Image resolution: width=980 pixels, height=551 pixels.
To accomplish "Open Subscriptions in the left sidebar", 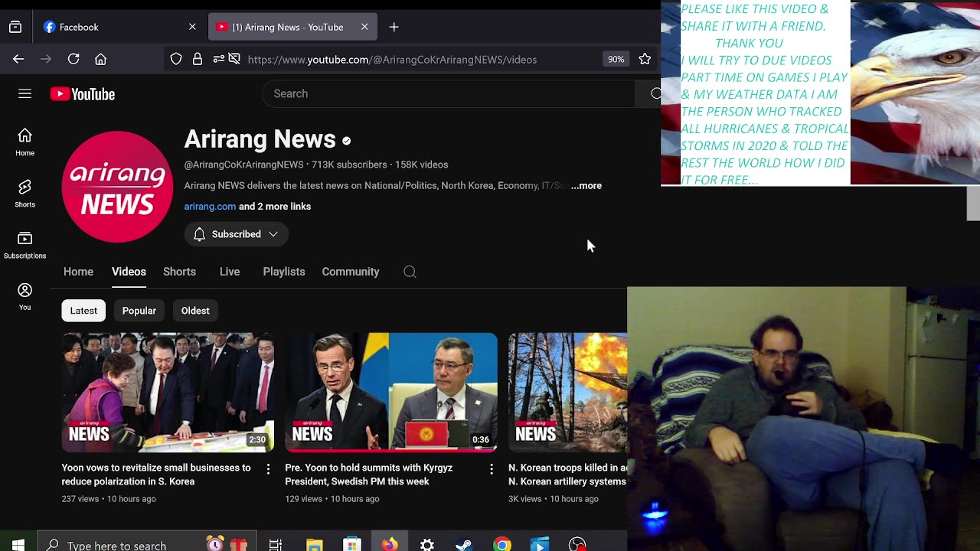I will tap(24, 245).
